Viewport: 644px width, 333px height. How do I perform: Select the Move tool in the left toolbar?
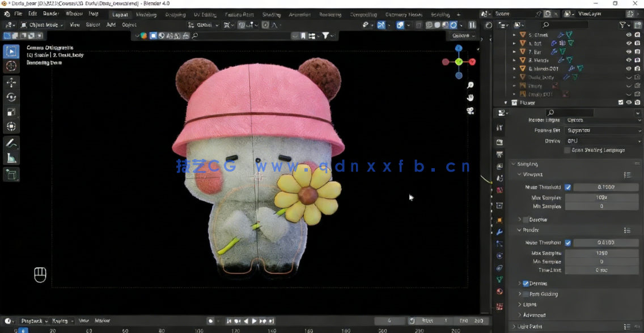click(x=11, y=82)
